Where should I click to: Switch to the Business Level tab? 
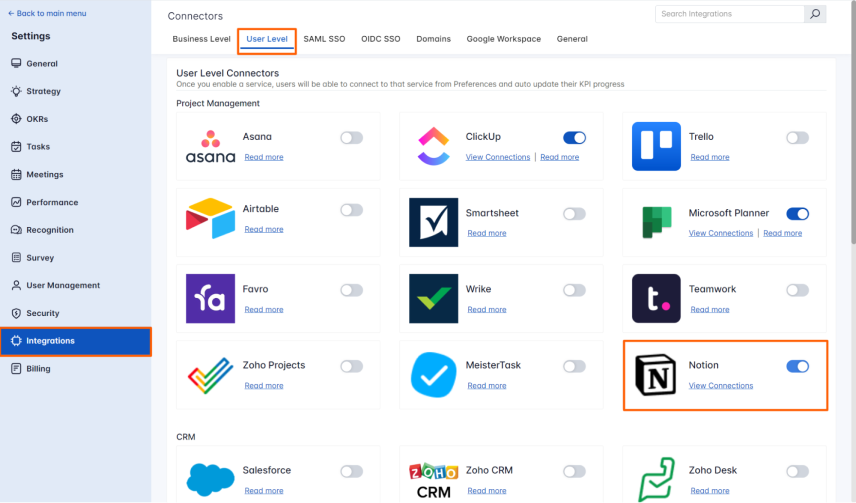201,39
